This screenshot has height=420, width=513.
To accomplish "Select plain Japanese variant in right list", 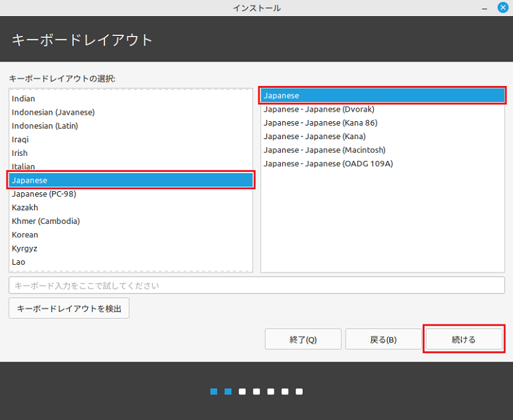I will 382,96.
